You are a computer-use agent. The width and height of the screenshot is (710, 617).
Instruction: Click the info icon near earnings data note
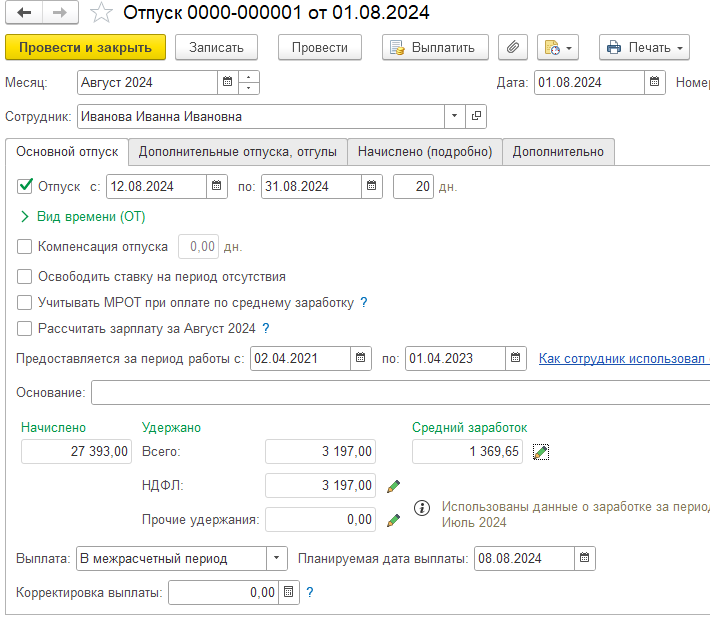[422, 508]
